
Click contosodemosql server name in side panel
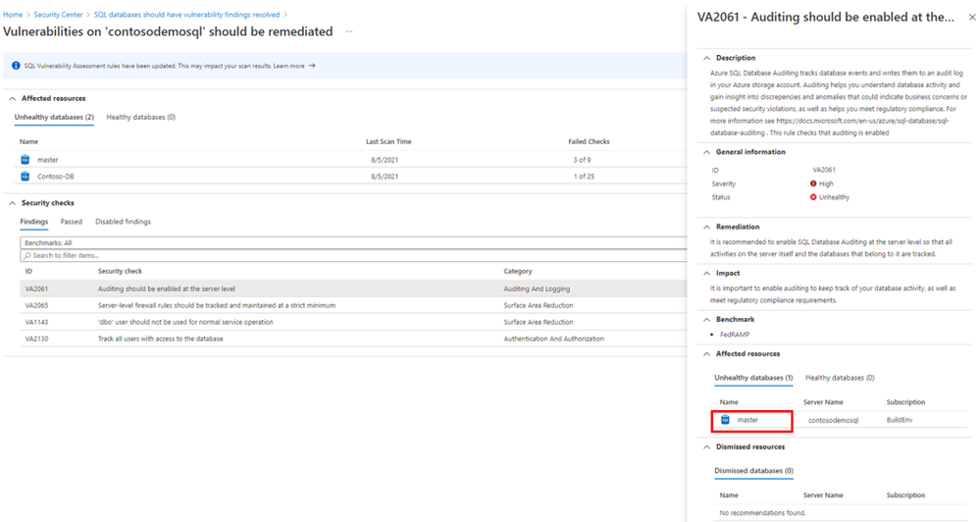tap(833, 420)
